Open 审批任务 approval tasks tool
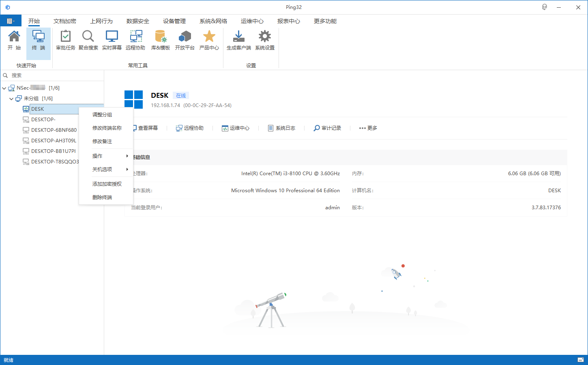 pos(65,41)
